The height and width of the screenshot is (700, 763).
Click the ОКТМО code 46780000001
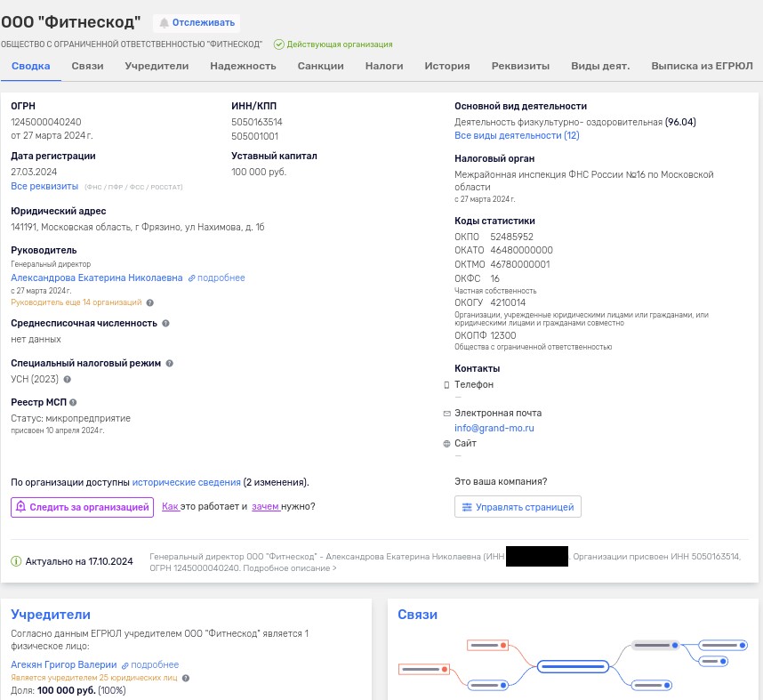click(x=520, y=264)
